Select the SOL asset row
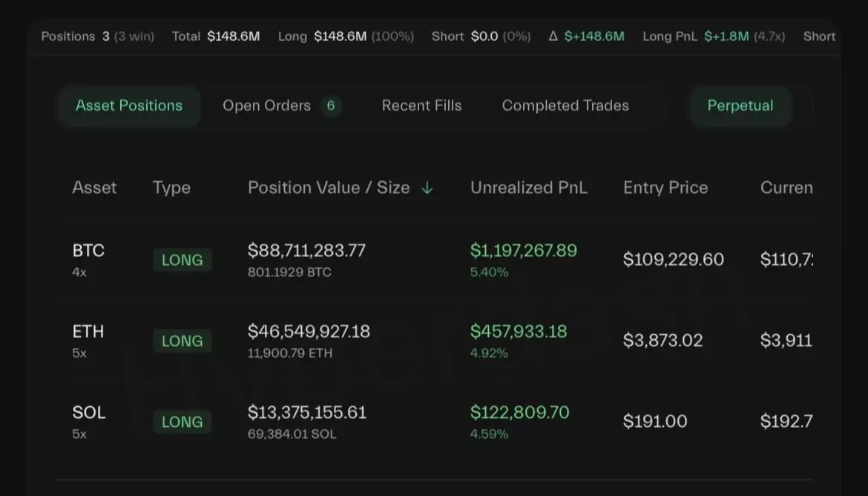Image resolution: width=868 pixels, height=496 pixels. coord(89,412)
